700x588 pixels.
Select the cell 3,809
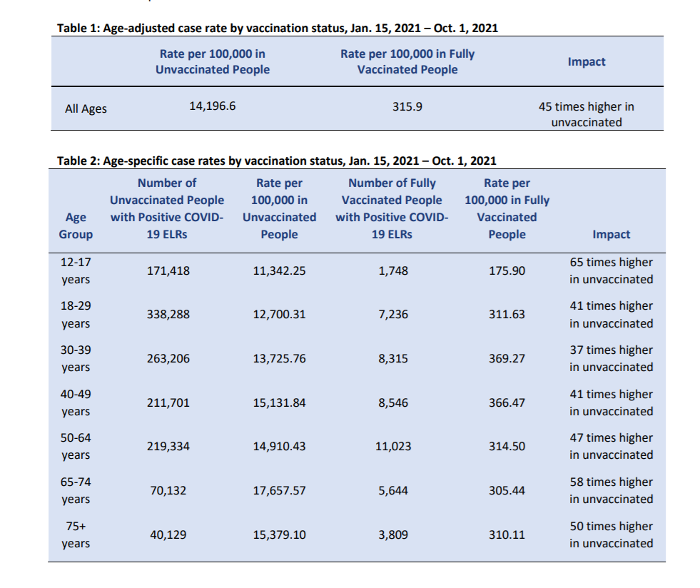point(393,535)
